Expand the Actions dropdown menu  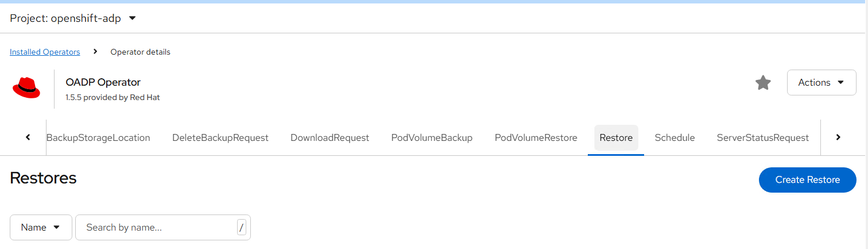coord(821,83)
